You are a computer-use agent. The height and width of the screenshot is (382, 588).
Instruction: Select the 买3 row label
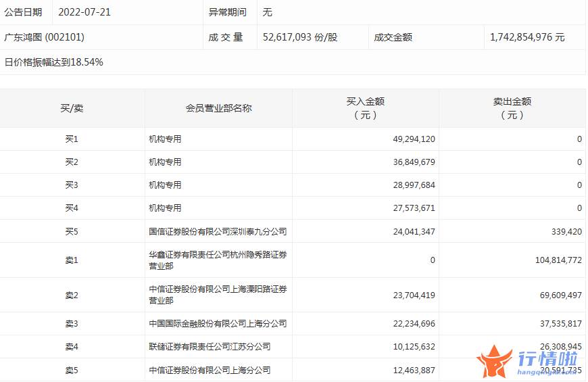click(72, 185)
